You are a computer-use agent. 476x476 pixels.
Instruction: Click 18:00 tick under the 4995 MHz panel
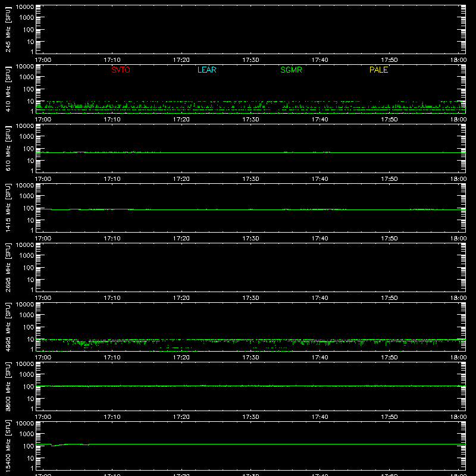458,358
